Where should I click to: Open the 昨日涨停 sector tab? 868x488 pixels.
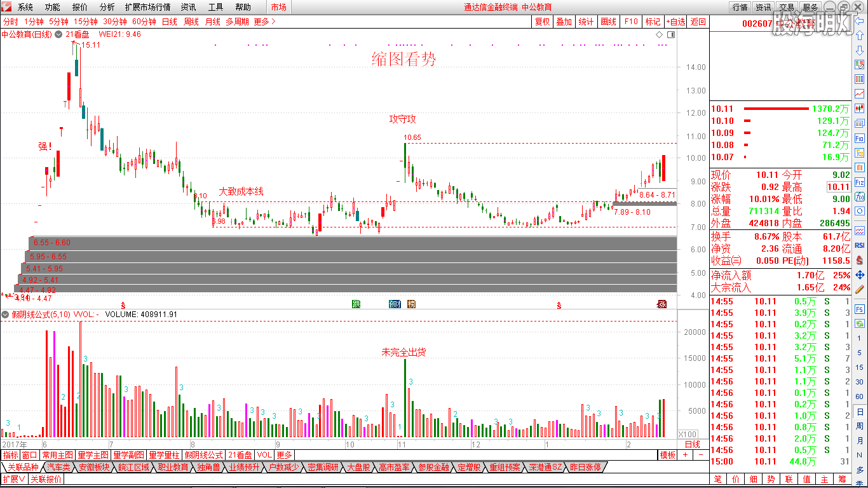click(585, 467)
